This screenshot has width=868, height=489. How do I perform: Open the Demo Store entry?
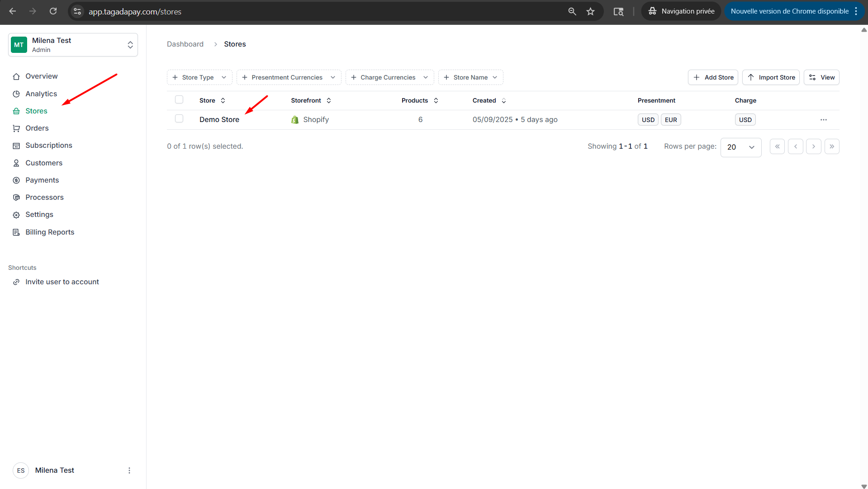[219, 120]
